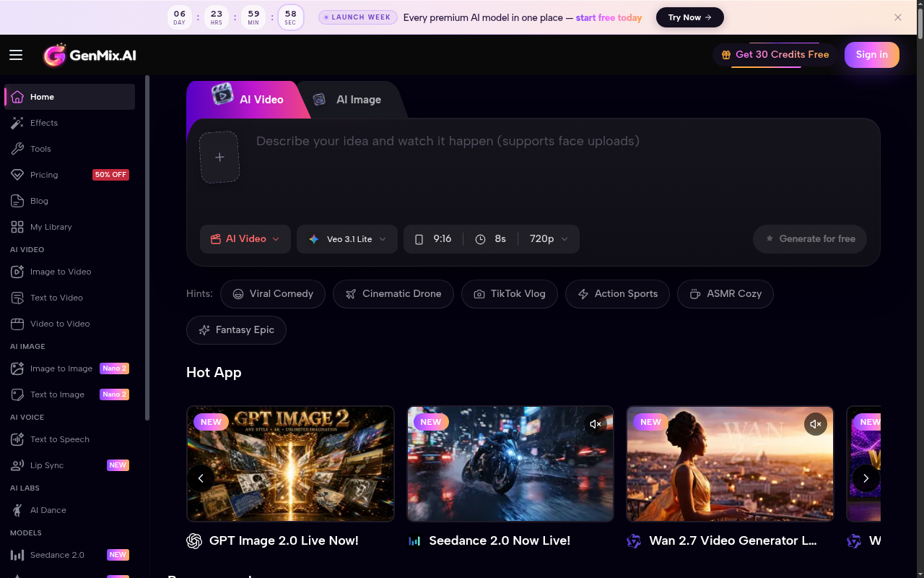Pick the Viral Comedy hint

pos(273,294)
